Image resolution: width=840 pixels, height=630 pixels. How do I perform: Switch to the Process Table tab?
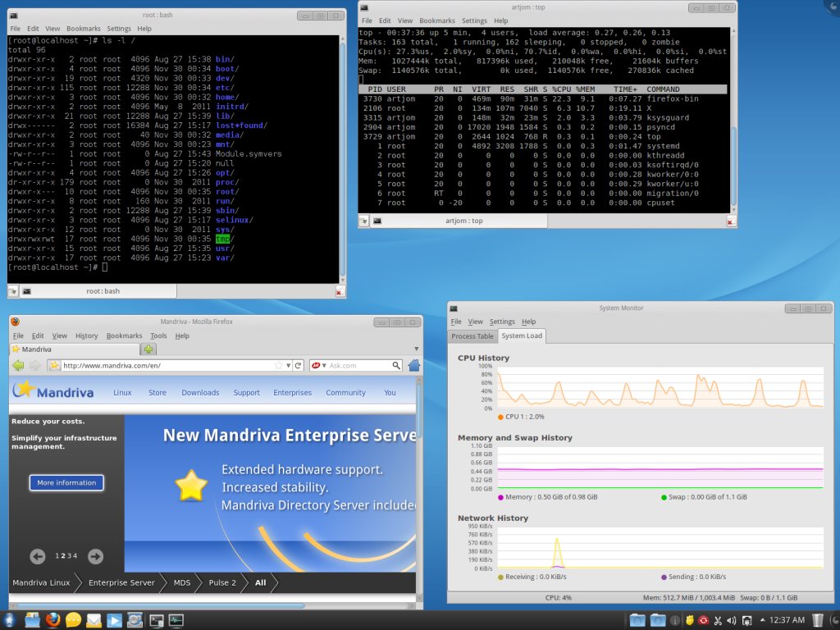[472, 336]
